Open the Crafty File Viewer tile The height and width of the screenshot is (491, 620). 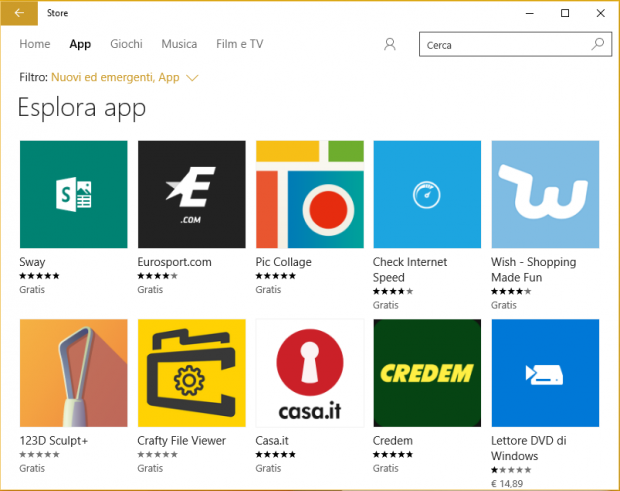[191, 373]
